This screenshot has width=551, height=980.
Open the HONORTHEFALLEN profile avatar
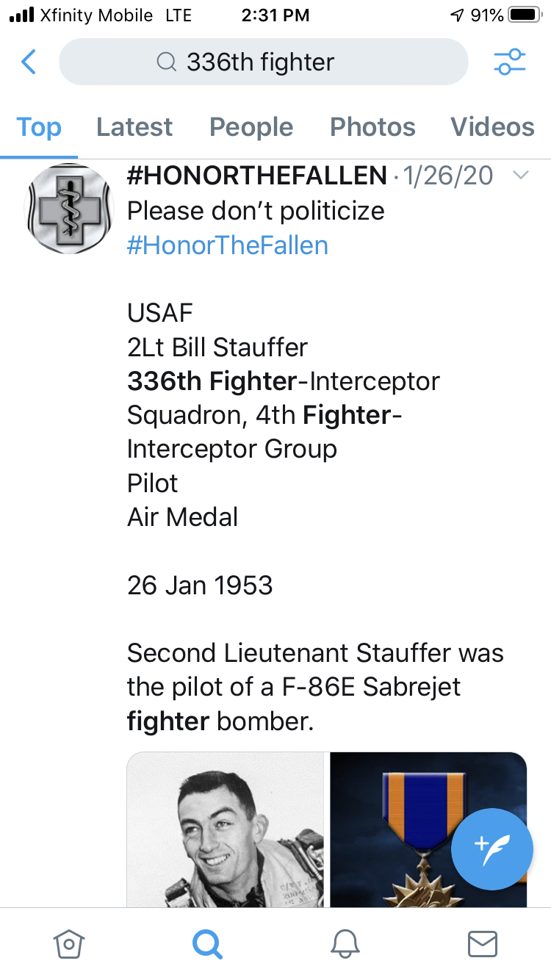(68, 209)
